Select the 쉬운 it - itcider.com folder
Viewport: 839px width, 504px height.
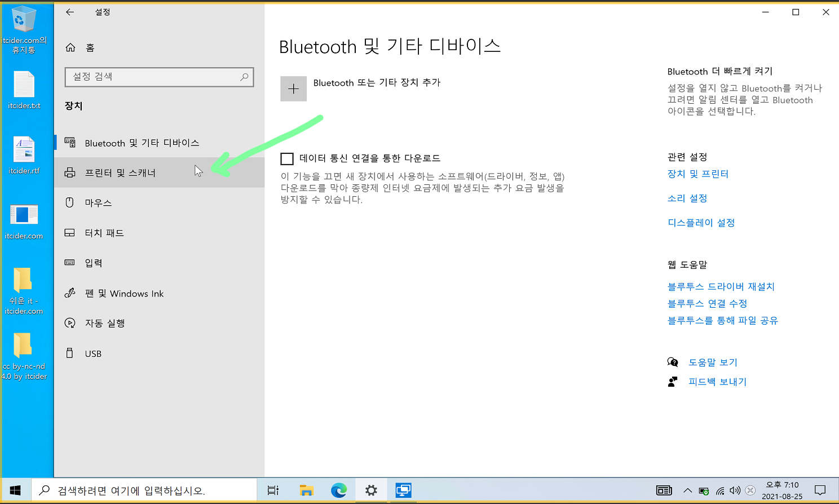pyautogui.click(x=24, y=291)
